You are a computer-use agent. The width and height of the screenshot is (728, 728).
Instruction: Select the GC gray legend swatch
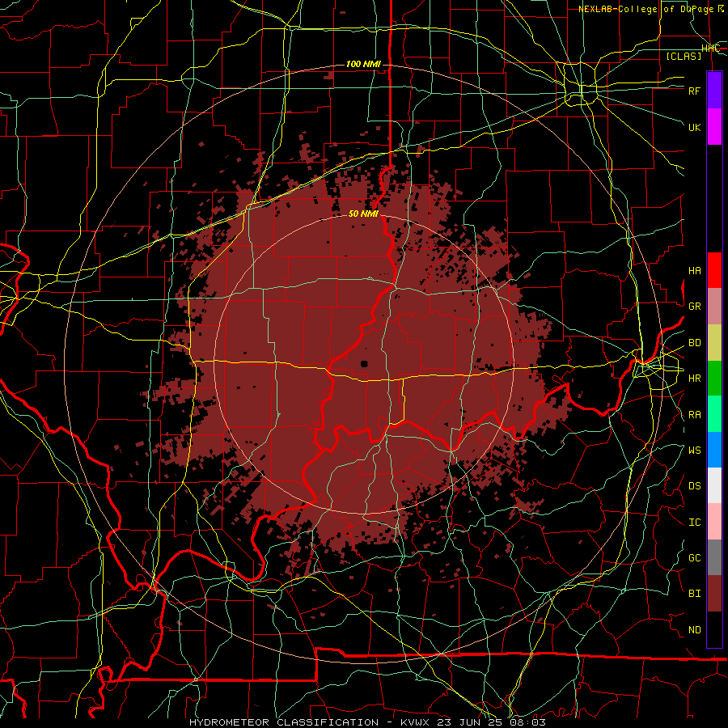(x=714, y=557)
